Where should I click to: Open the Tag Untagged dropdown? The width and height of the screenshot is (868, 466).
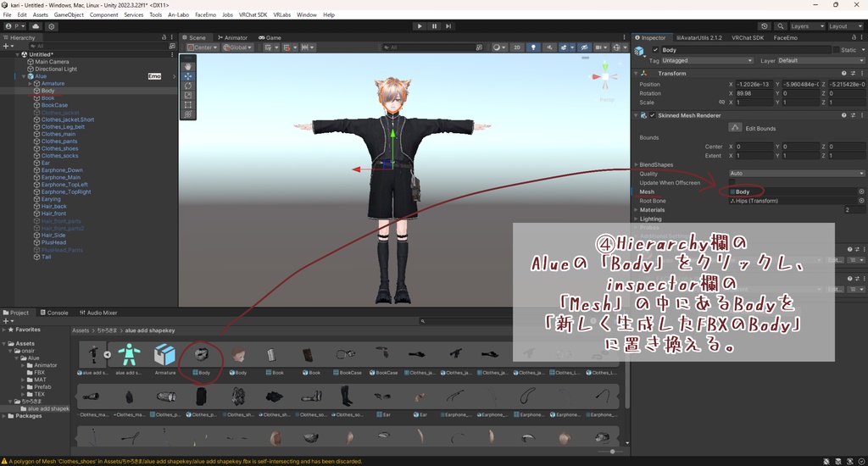click(707, 60)
